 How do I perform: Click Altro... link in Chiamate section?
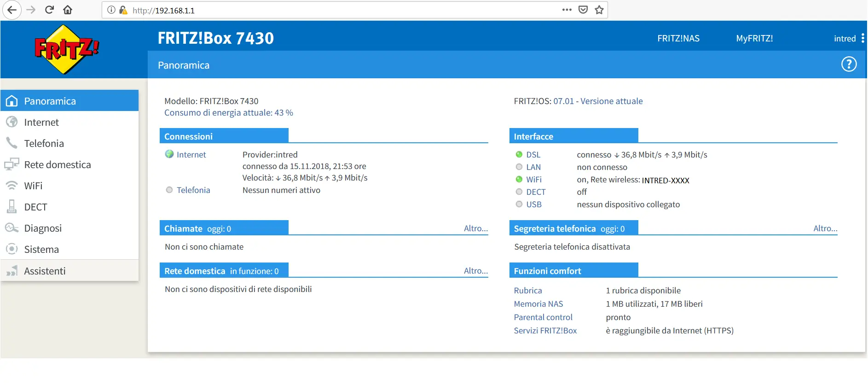click(476, 228)
